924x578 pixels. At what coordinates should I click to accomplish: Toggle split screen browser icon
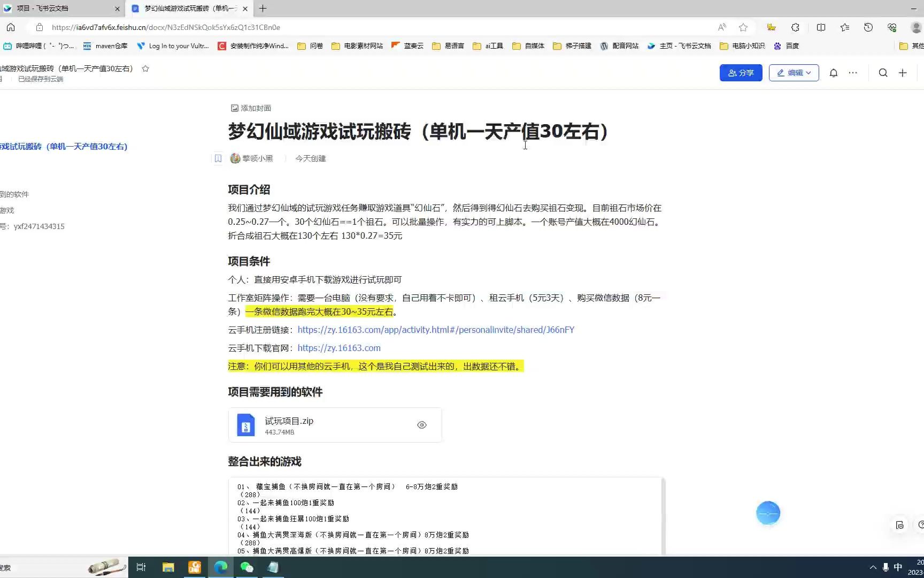pyautogui.click(x=821, y=27)
